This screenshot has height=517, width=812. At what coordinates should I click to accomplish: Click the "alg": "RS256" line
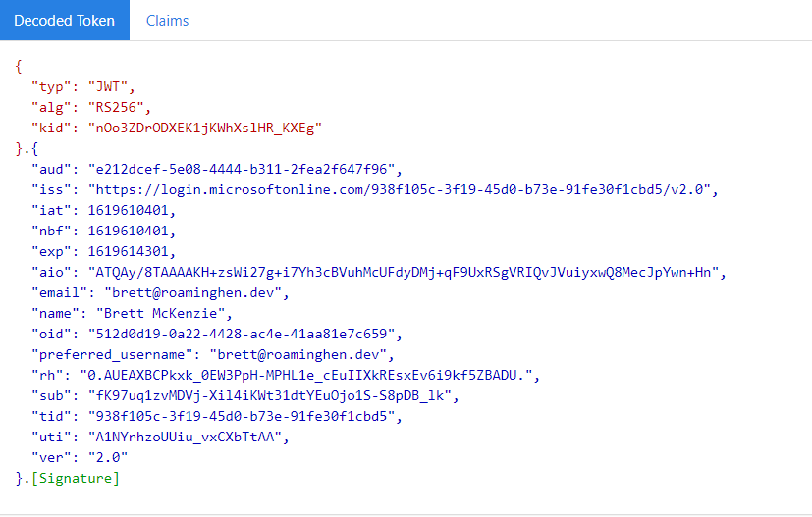[x=91, y=108]
